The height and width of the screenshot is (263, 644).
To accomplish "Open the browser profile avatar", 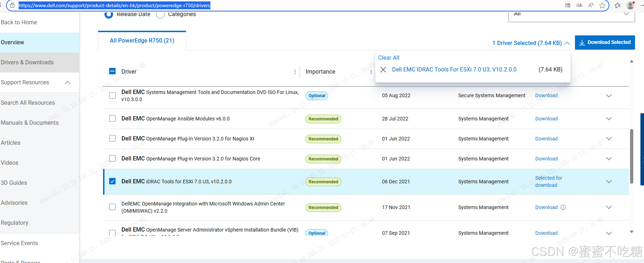I will tap(630, 5).
